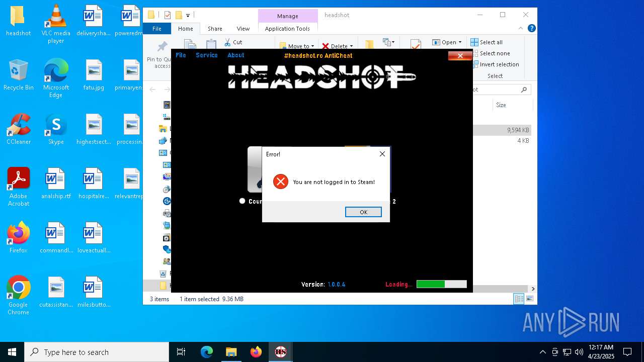
Task: Click Select all in Explorer ribbon
Action: tap(487, 42)
